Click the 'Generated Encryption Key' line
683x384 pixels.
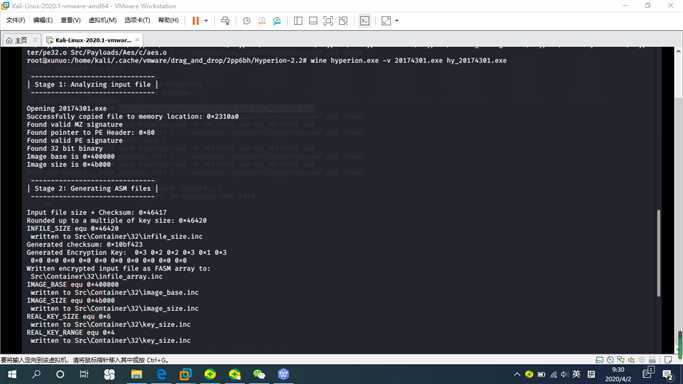click(126, 253)
